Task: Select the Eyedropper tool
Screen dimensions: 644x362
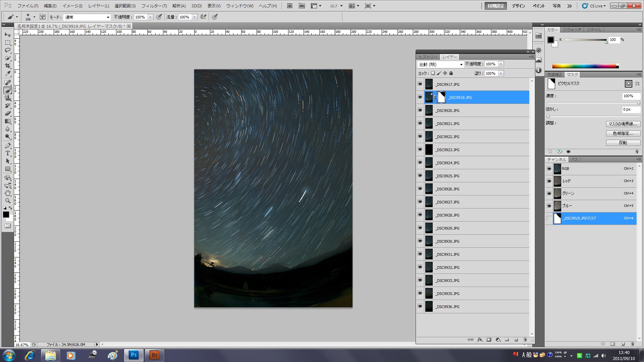Action: click(8, 74)
